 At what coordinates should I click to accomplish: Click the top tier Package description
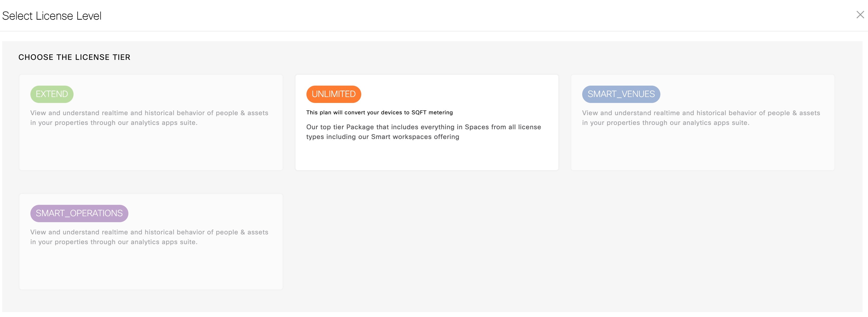tap(423, 132)
